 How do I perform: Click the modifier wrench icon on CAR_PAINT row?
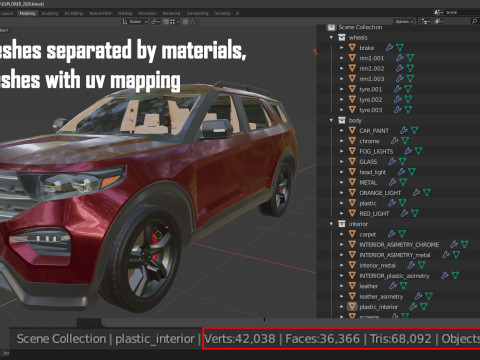404,130
